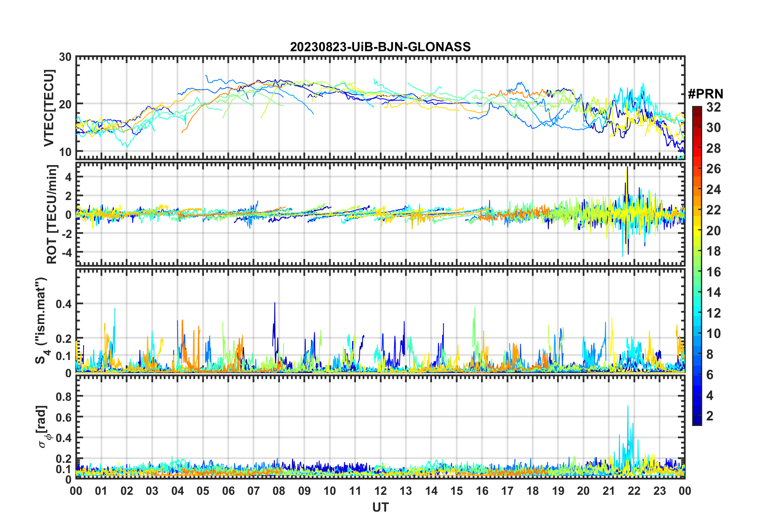
Task: Click hour "13" on the UT axis
Action: 406,491
